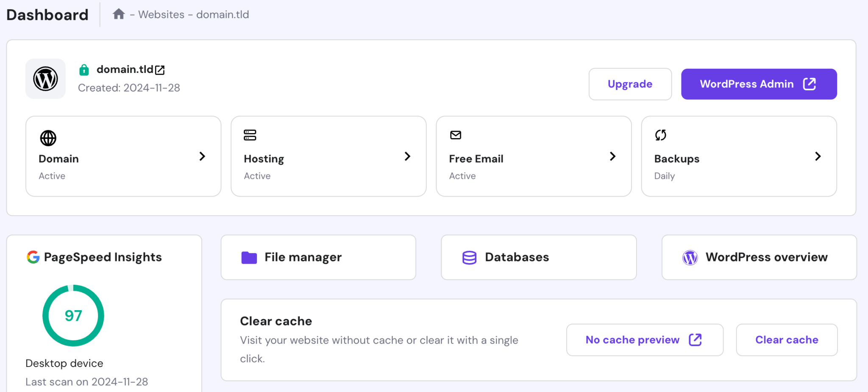Open the WordPress Admin panel
The width and height of the screenshot is (868, 392).
pos(758,84)
